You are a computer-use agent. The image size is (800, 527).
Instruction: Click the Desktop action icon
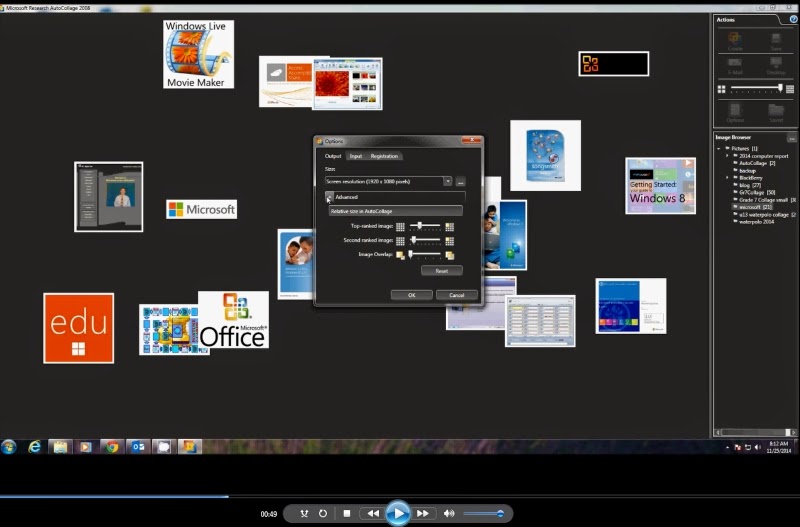(776, 65)
